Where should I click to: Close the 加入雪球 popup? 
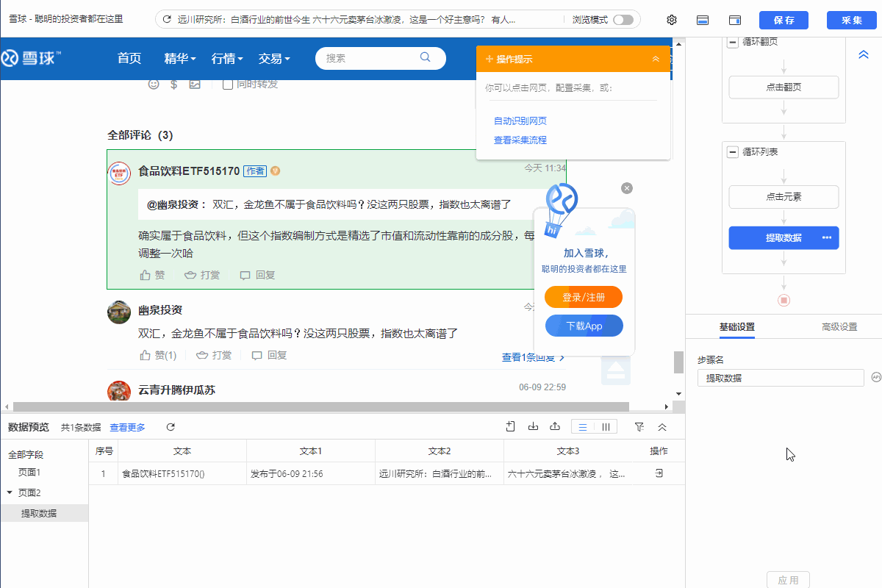click(x=627, y=188)
